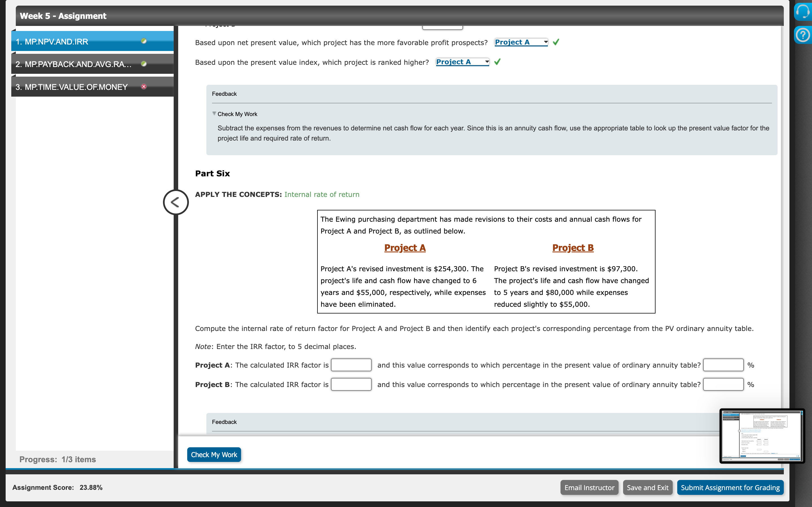Click Project B percentage input field

[x=723, y=384]
